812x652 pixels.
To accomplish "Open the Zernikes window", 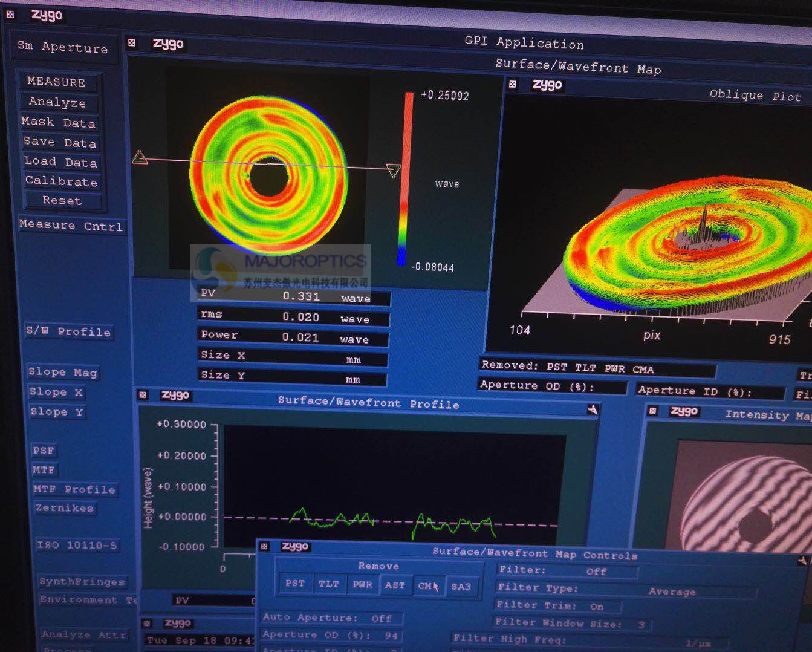I will 65,508.
